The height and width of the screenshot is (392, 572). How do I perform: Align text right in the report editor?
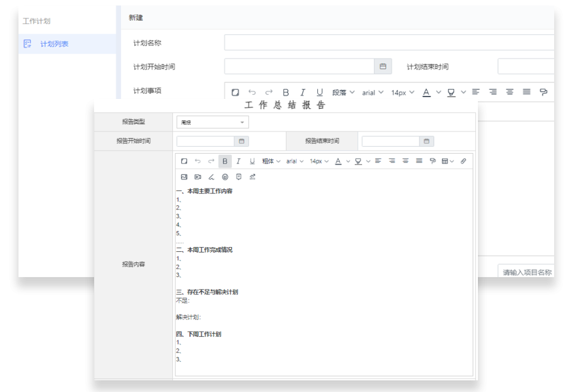click(x=392, y=160)
